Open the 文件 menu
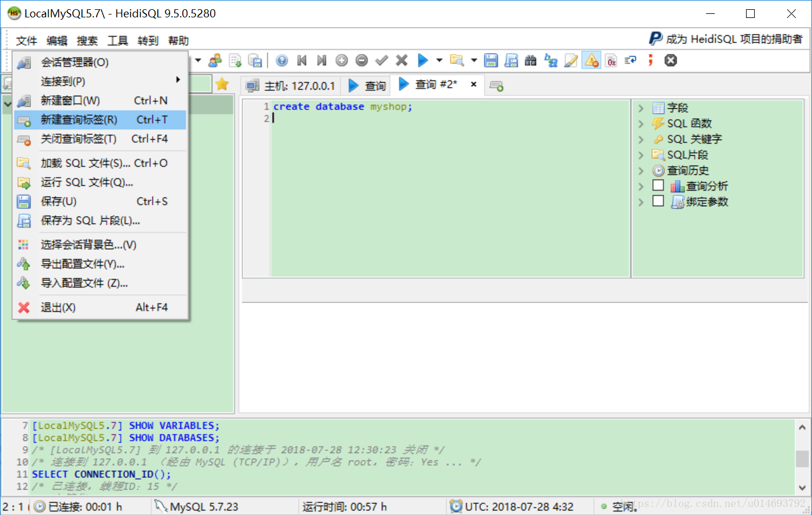Image resolution: width=812 pixels, height=515 pixels. click(x=26, y=41)
